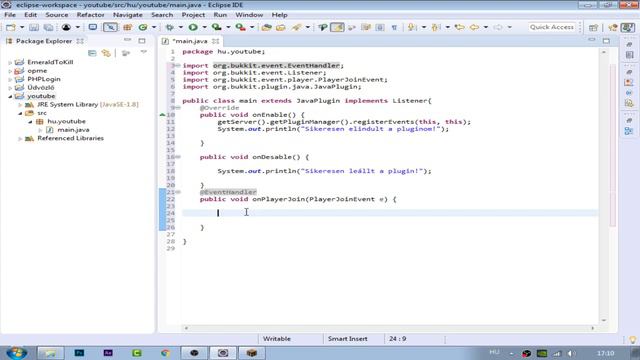Click the New Java Package icon
The height and width of the screenshot is (360, 640).
pos(127,27)
